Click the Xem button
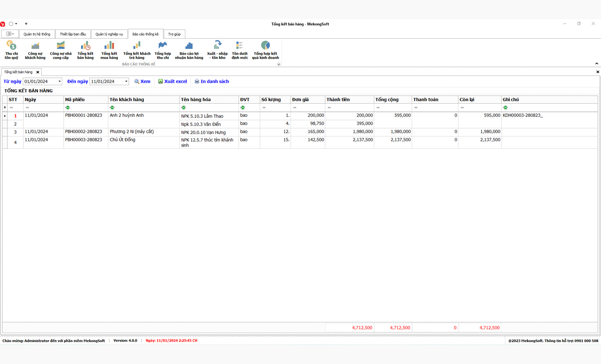The image size is (601, 364). click(x=142, y=81)
